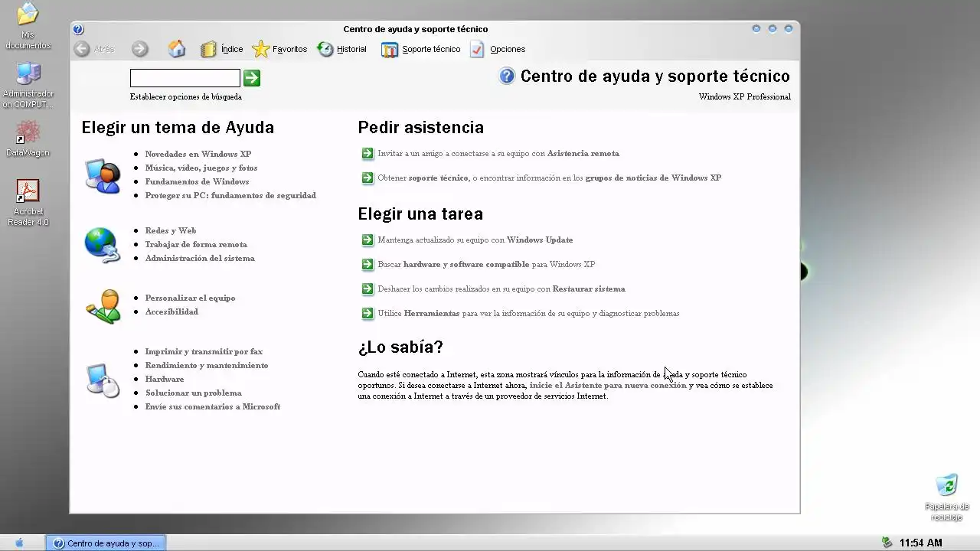Screen dimensions: 980x551
Task: Click the Back arrow icon
Action: click(x=82, y=49)
